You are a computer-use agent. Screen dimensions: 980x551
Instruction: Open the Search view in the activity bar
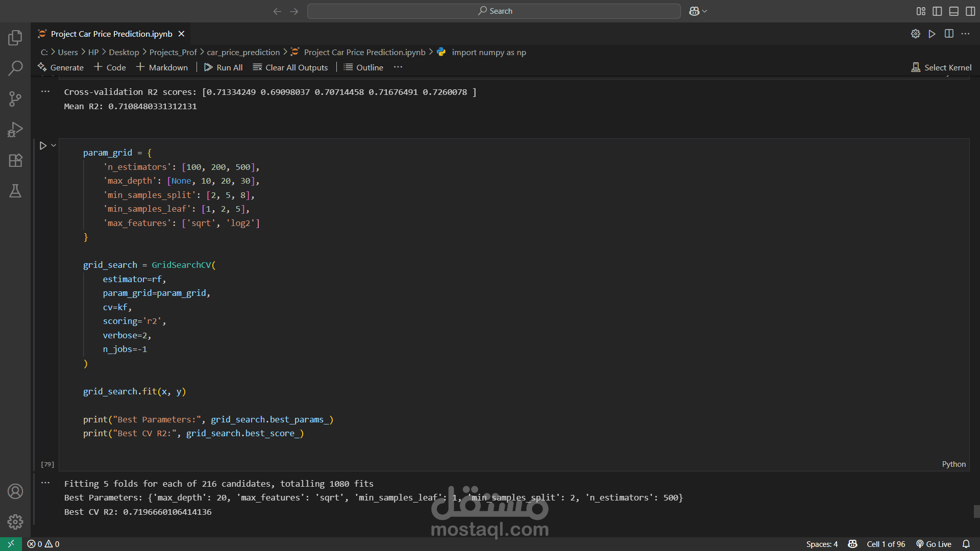click(x=15, y=68)
